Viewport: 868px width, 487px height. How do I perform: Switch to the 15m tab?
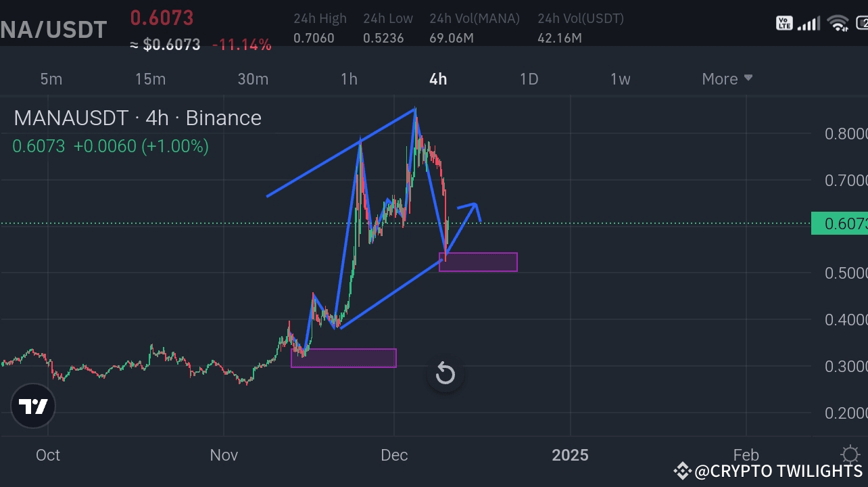tap(150, 78)
